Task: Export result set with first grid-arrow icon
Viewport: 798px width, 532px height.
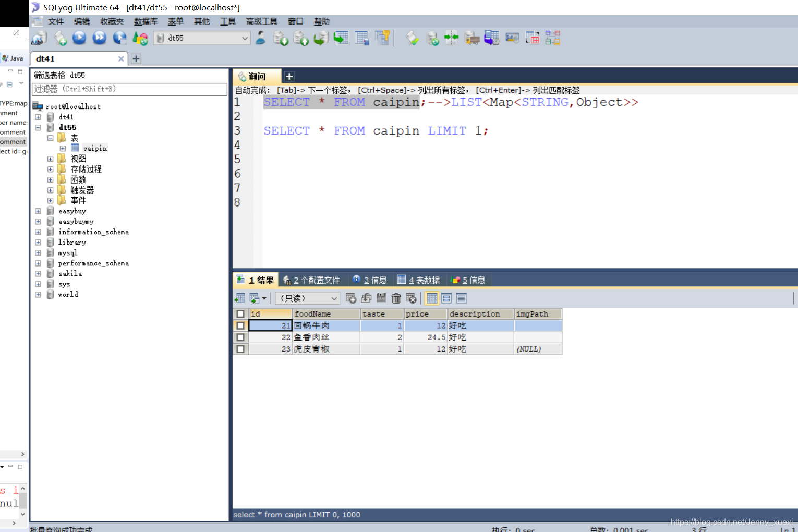Action: click(240, 298)
